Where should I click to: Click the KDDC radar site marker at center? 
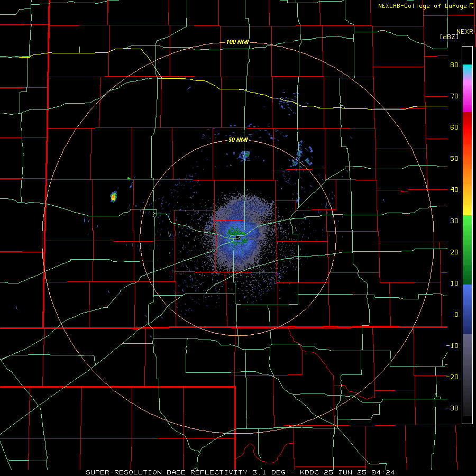pyautogui.click(x=239, y=237)
